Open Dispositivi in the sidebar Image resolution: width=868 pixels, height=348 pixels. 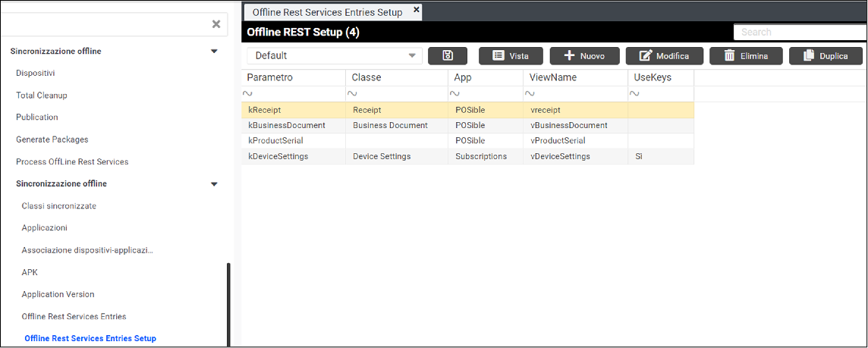(x=36, y=74)
